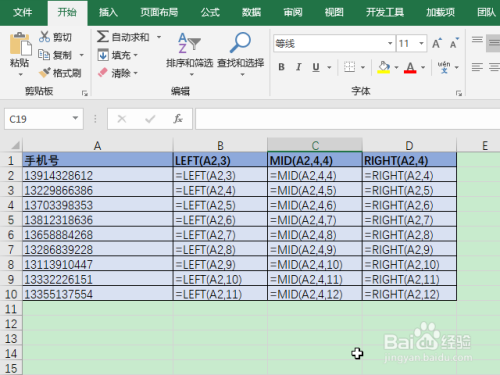Open the 文件 File tab

pos(23,12)
